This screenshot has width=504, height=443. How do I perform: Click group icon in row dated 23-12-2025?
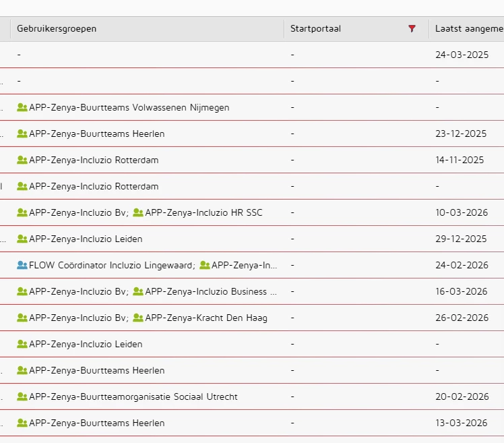pyautogui.click(x=22, y=134)
